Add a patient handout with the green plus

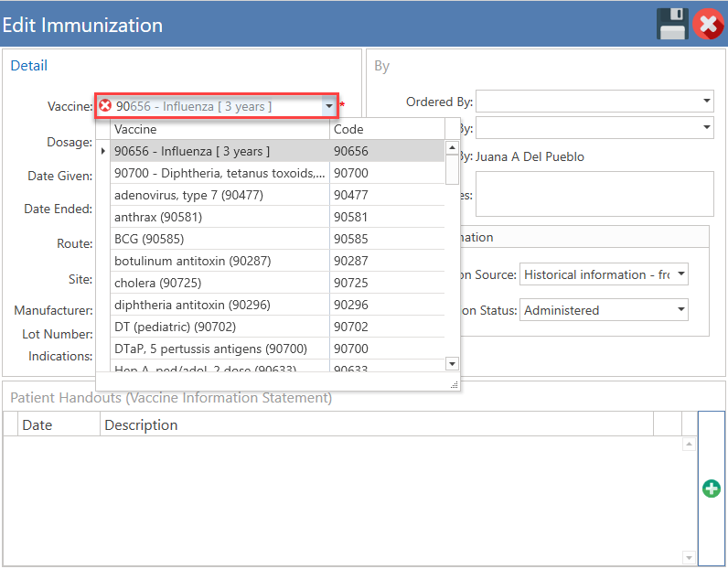point(712,488)
